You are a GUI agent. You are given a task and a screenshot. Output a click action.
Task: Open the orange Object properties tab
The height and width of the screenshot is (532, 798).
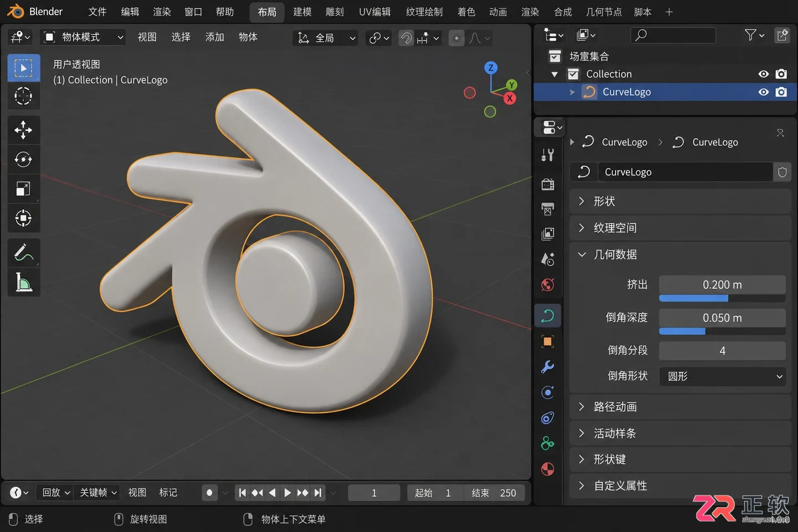[548, 341]
